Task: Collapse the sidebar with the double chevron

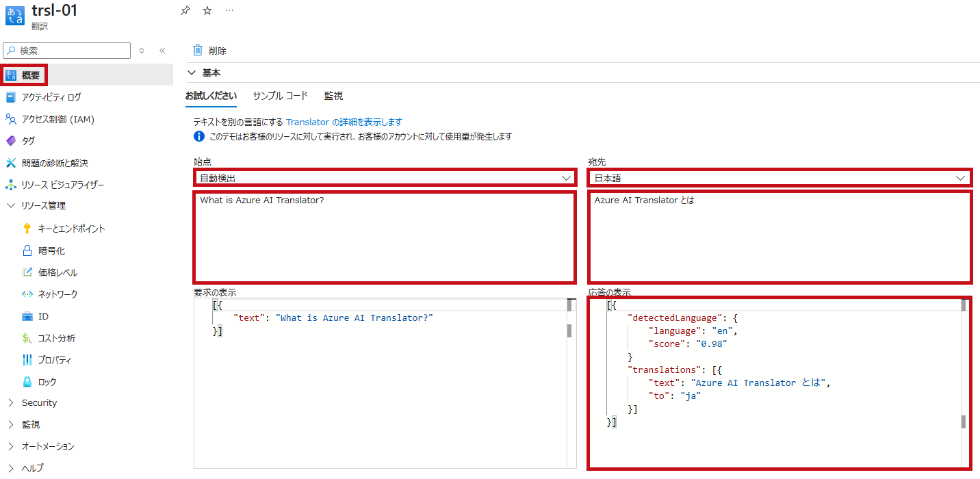Action: coord(162,51)
